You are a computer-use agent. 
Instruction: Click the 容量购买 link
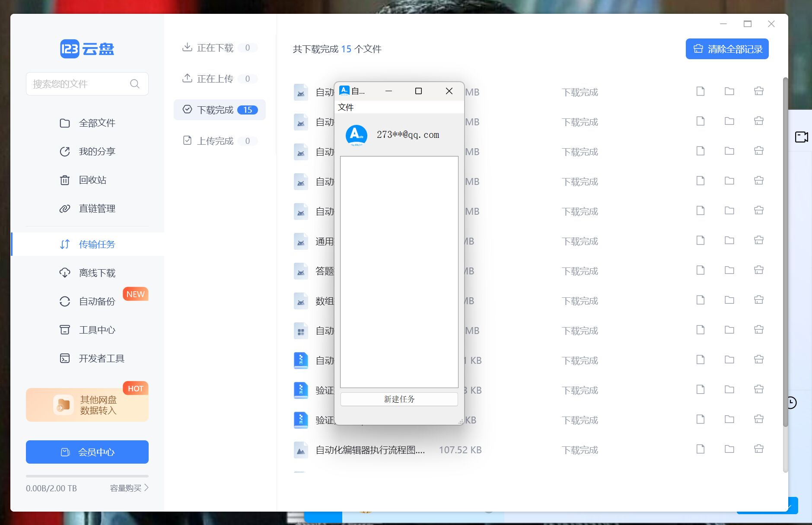tap(129, 488)
